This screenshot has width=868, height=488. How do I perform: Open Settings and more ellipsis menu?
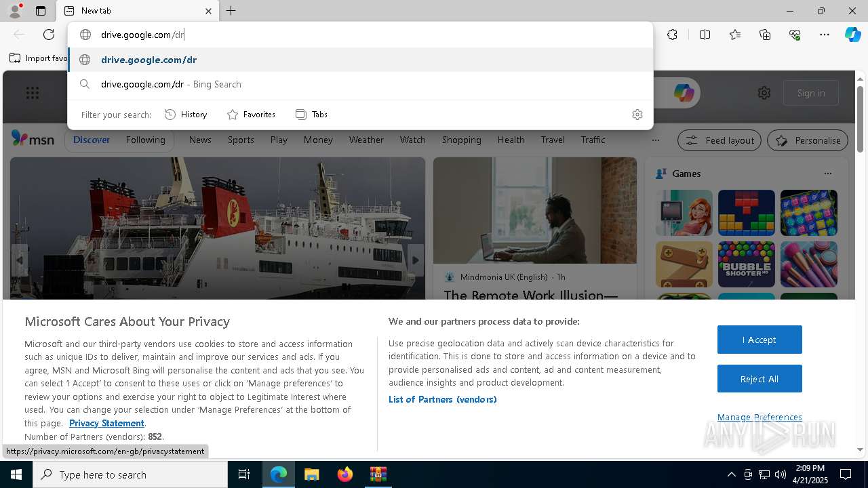tap(825, 35)
